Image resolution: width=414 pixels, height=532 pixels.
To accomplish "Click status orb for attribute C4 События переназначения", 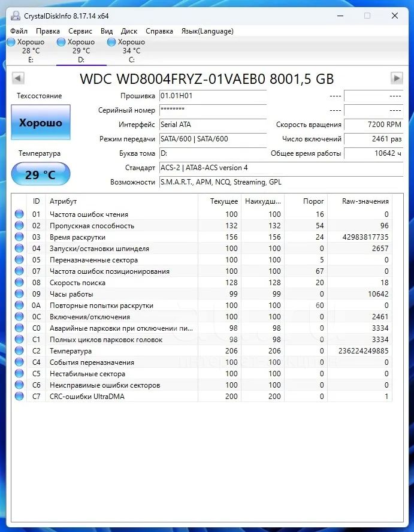I will pyautogui.click(x=19, y=362).
